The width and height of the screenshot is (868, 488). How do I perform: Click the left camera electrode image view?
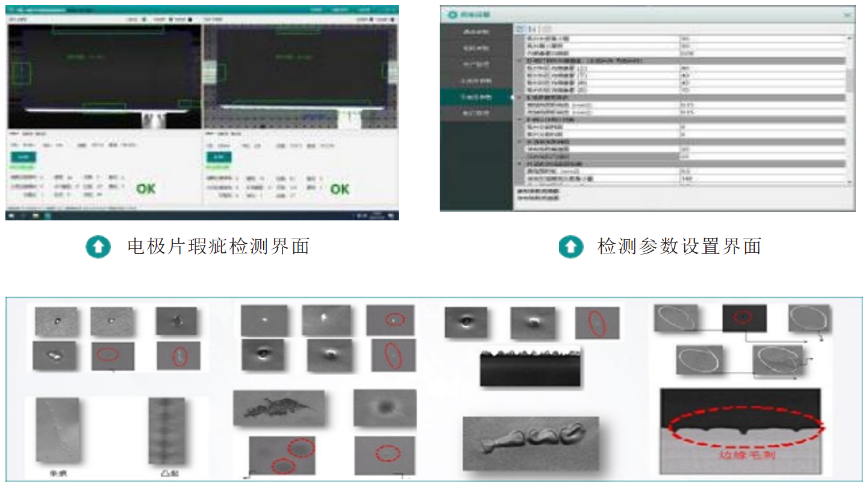[x=105, y=77]
